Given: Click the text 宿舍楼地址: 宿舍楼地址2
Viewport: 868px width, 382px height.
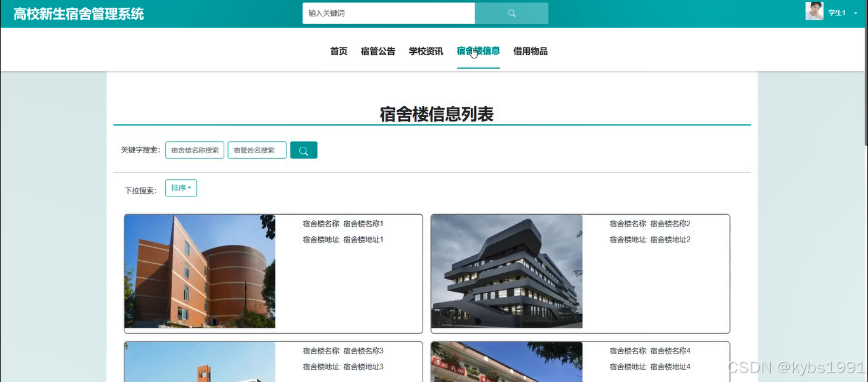Looking at the screenshot, I should [650, 240].
